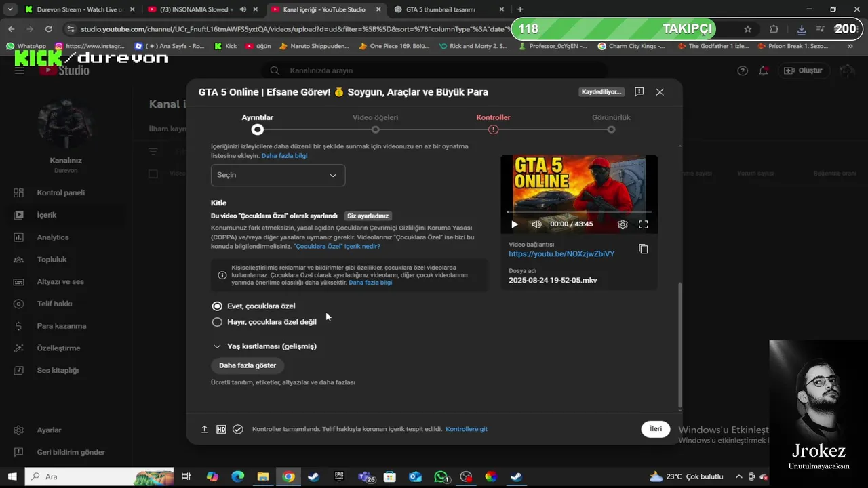
Task: Switch to GTA 5 thumbnail tasarımı tab
Action: [x=448, y=9]
